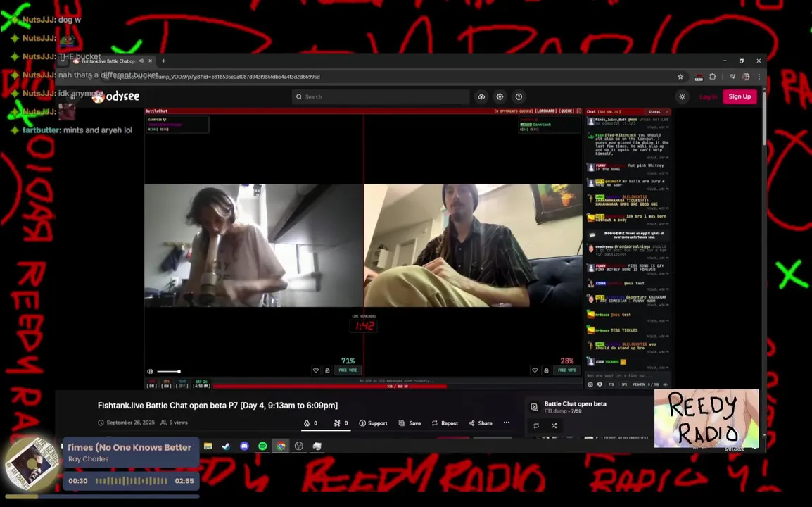The height and width of the screenshot is (507, 812).
Task: Open Odysee settings gear icon
Action: coord(500,96)
